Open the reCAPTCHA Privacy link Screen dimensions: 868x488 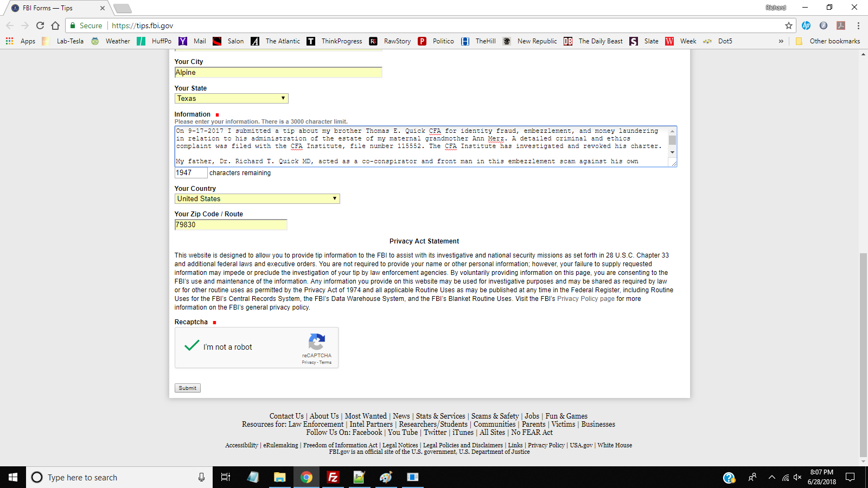coord(309,362)
